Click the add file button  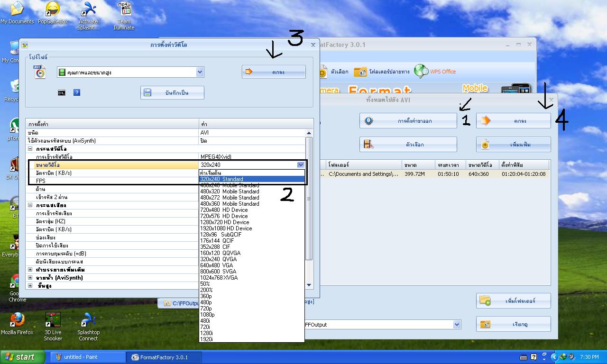[x=514, y=145]
